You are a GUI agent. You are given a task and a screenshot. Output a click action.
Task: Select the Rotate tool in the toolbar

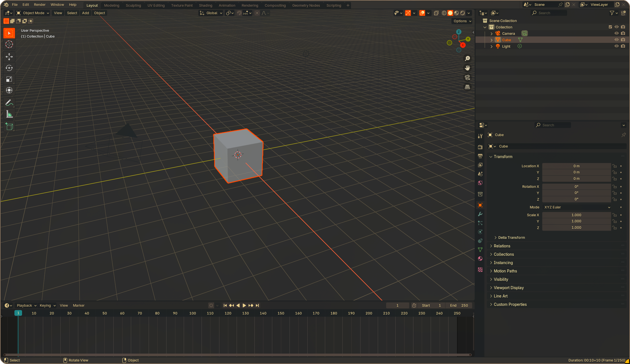pos(9,68)
